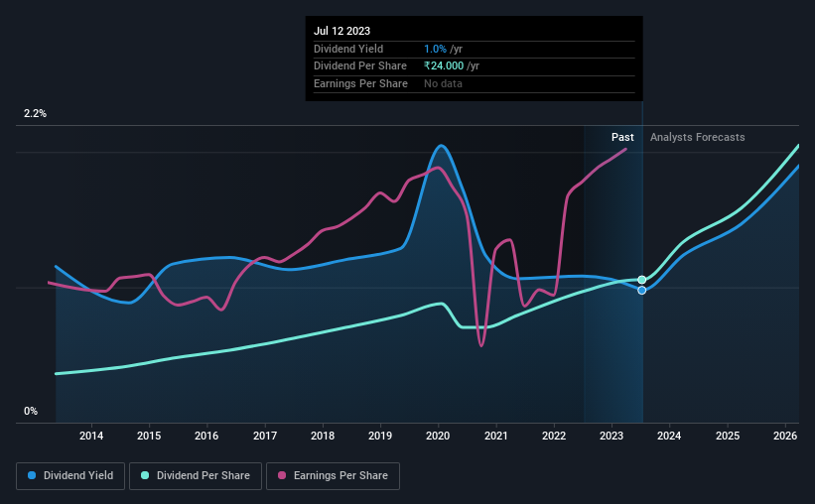Click the 2016 x-axis label
815x504 pixels.
(206, 436)
